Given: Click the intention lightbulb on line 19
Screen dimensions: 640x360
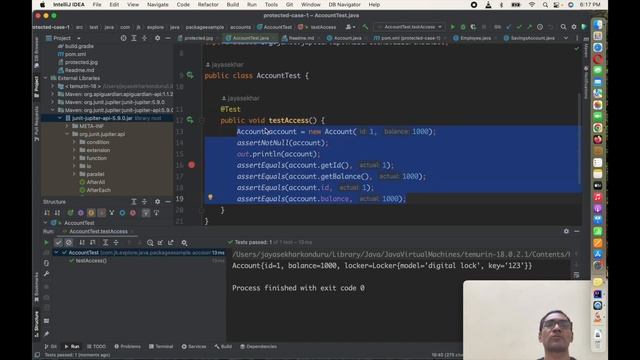Looking at the screenshot, I should pos(210,197).
